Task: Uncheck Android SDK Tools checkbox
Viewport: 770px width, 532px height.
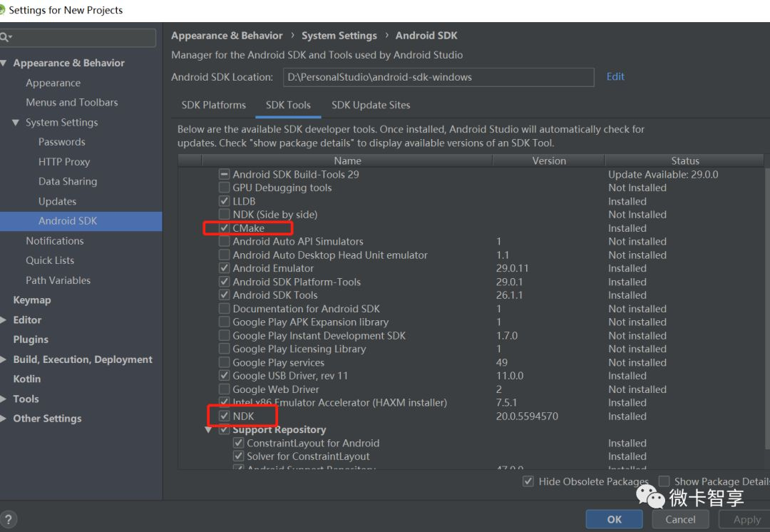Action: point(225,295)
